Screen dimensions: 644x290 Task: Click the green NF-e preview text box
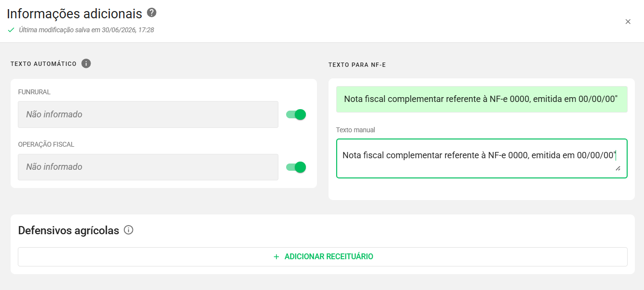click(482, 99)
